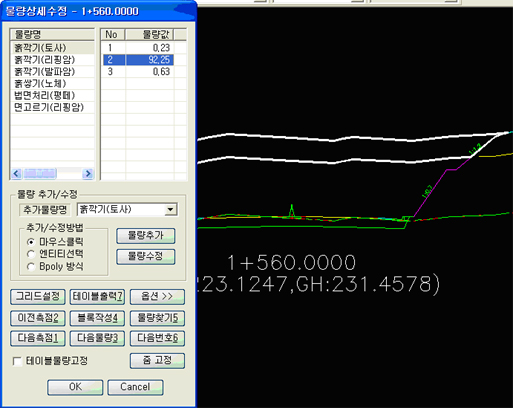Select 흙쌓기(노체) quantity item
This screenshot has width=513, height=408.
tap(52, 84)
